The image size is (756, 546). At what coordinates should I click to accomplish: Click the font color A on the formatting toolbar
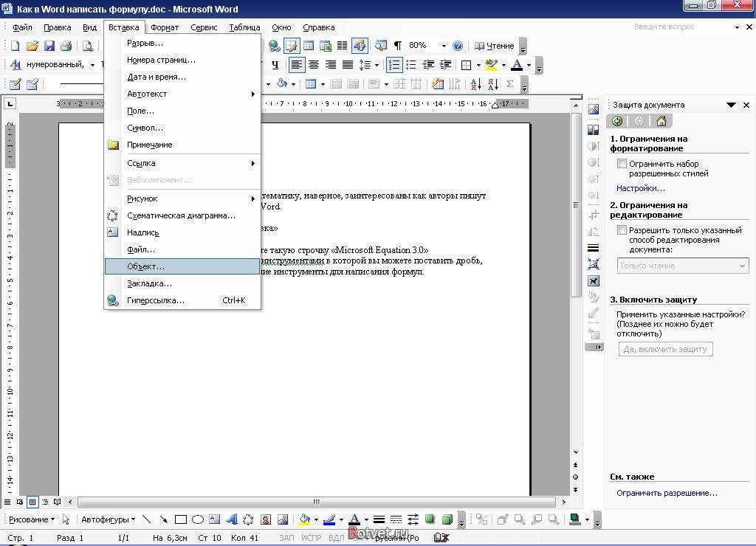tap(517, 65)
